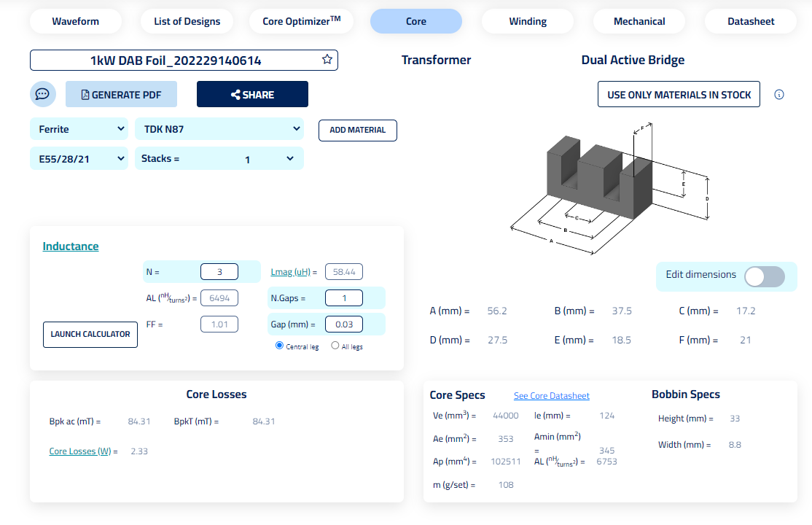Viewport: 812px width, 525px height.
Task: Click the C (mm) value 17.2
Action: [x=746, y=311]
